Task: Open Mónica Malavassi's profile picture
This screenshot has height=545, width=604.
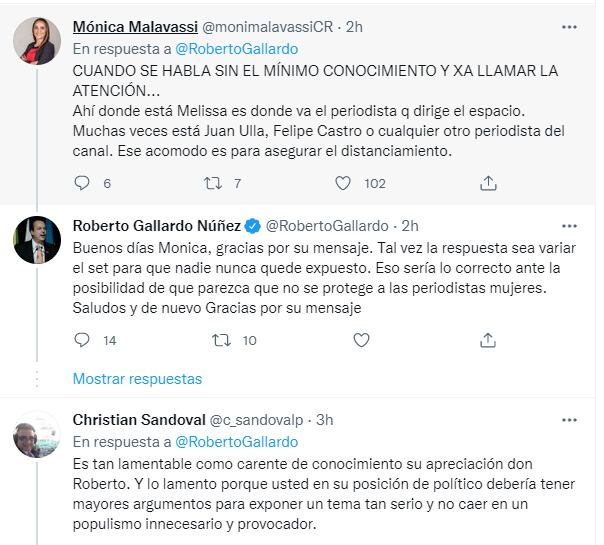Action: [x=36, y=41]
